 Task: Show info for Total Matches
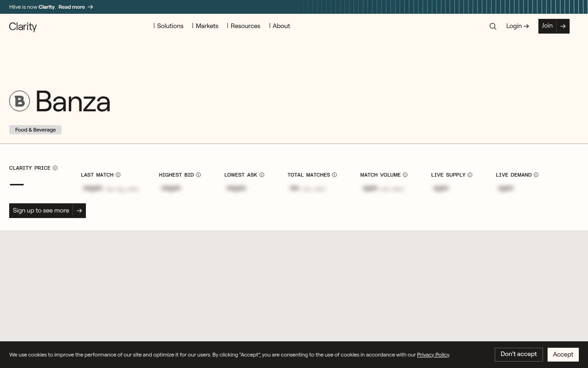334,175
